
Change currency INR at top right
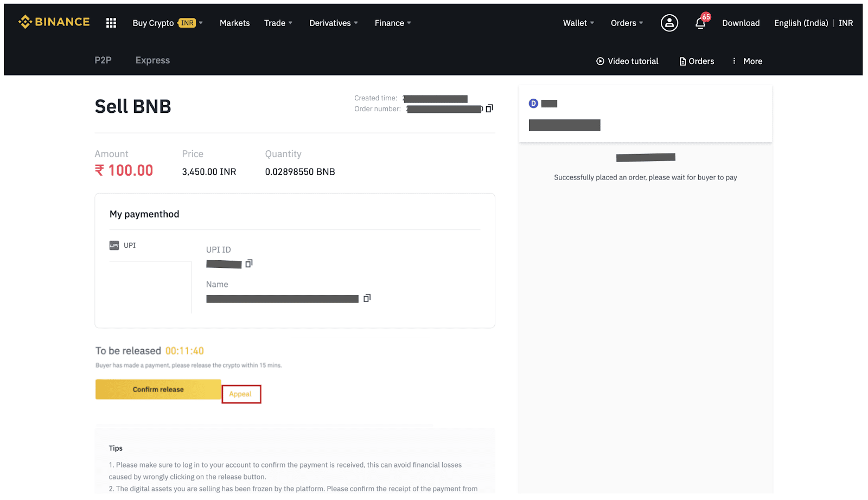[x=845, y=23]
